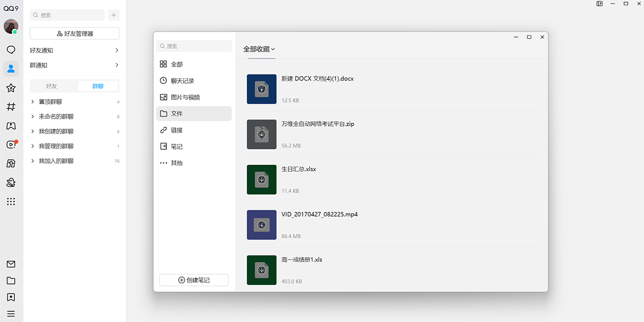Viewport: 644px width, 322px height.
Task: Expand the 我加入的群聊 group
Action: tap(56, 161)
